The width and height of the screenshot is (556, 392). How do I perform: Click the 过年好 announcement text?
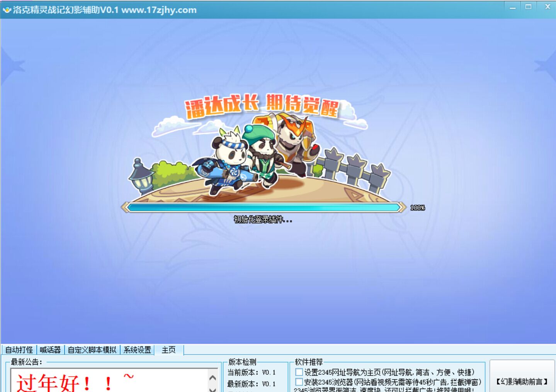click(75, 382)
